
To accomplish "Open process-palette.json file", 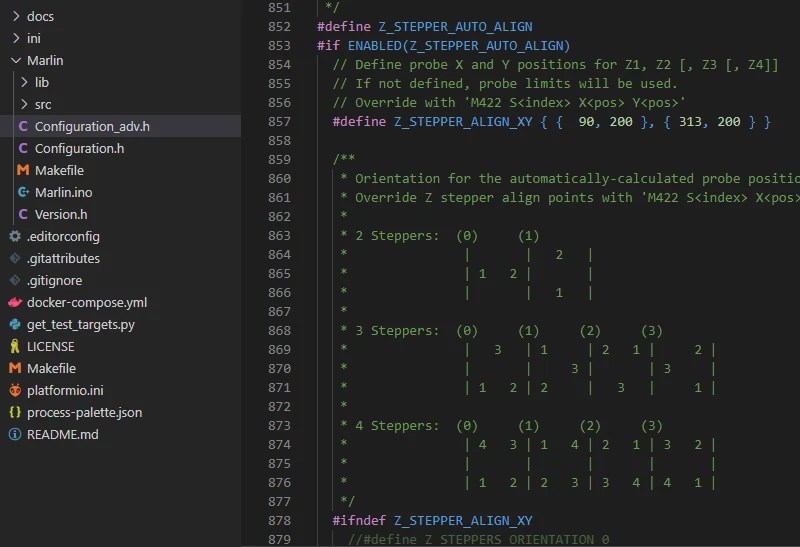I will (x=85, y=412).
